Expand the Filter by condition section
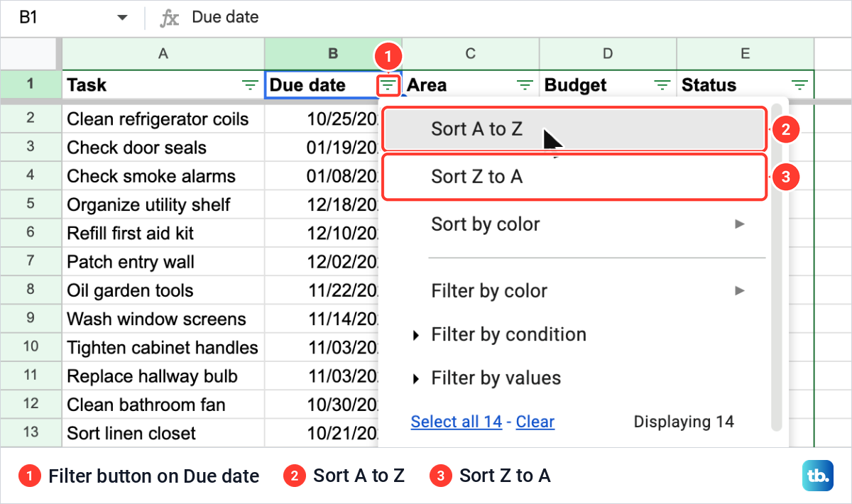This screenshot has height=504, width=852. point(416,336)
